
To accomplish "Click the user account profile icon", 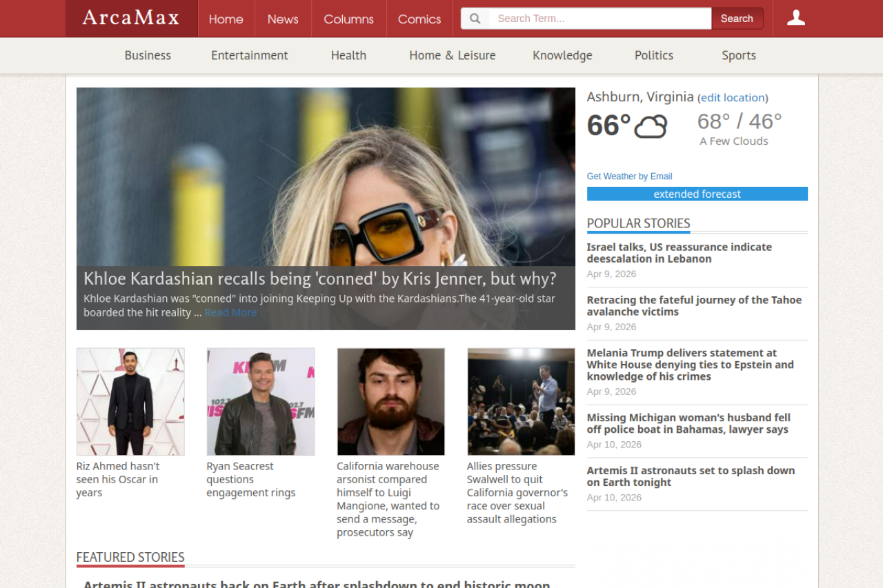I will (x=795, y=19).
